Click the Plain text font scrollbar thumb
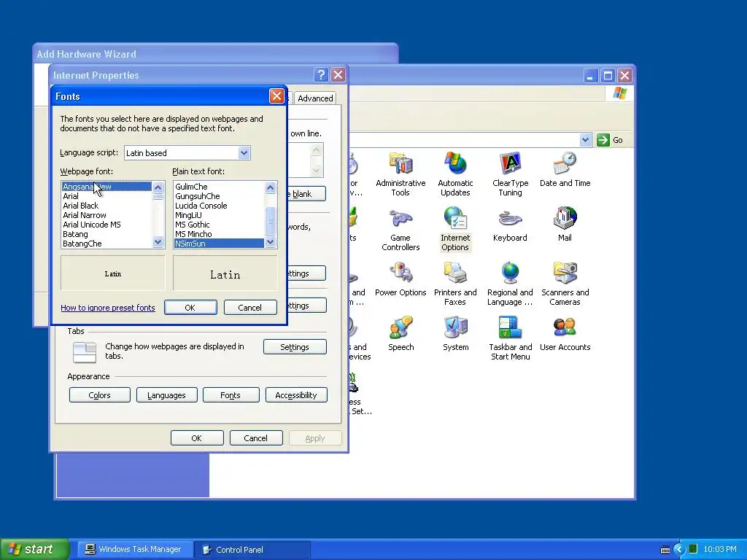This screenshot has height=560, width=747. [x=270, y=221]
